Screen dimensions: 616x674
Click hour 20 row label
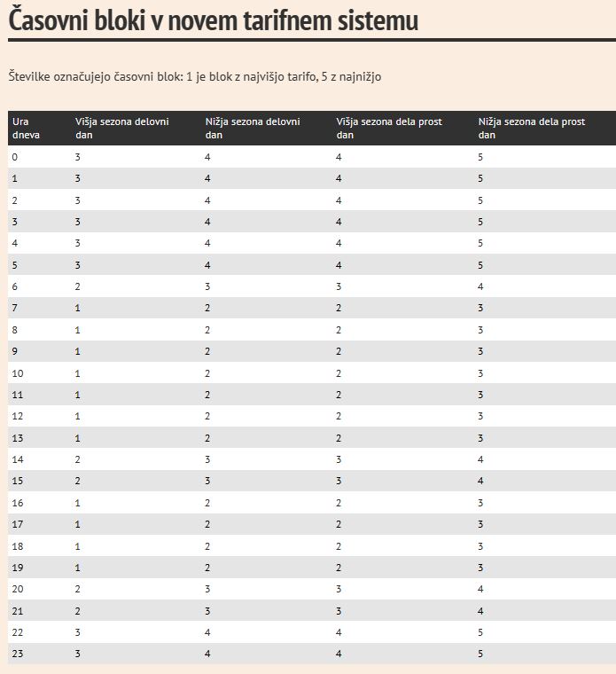pos(18,589)
